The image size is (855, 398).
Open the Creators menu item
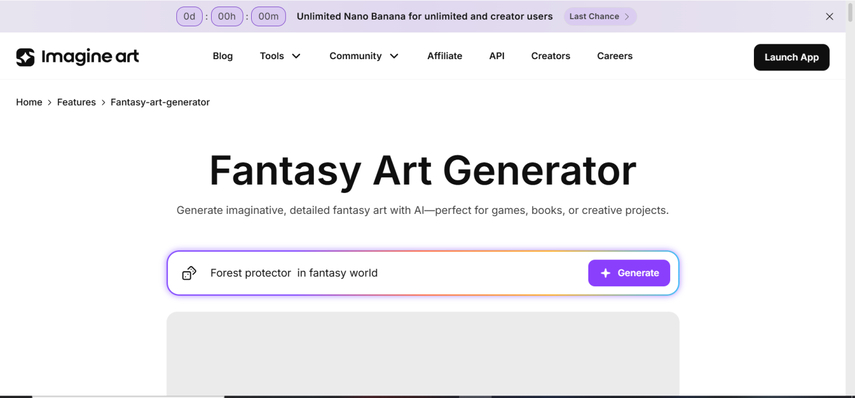point(551,56)
